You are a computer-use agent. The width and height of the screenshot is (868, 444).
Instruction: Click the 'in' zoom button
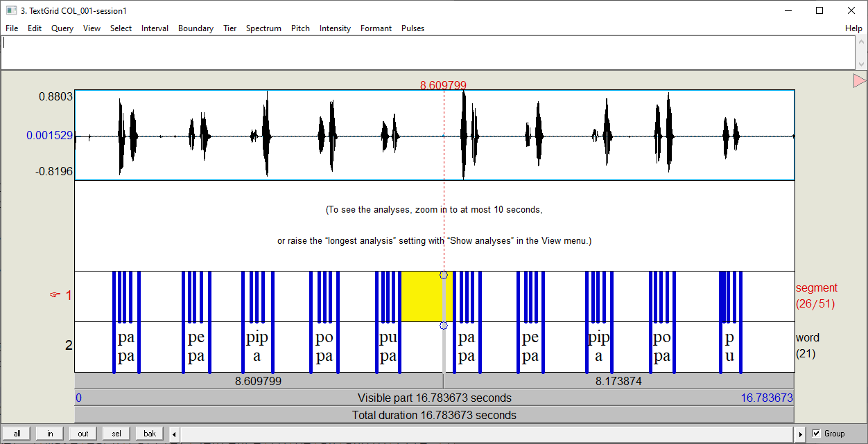[50, 434]
